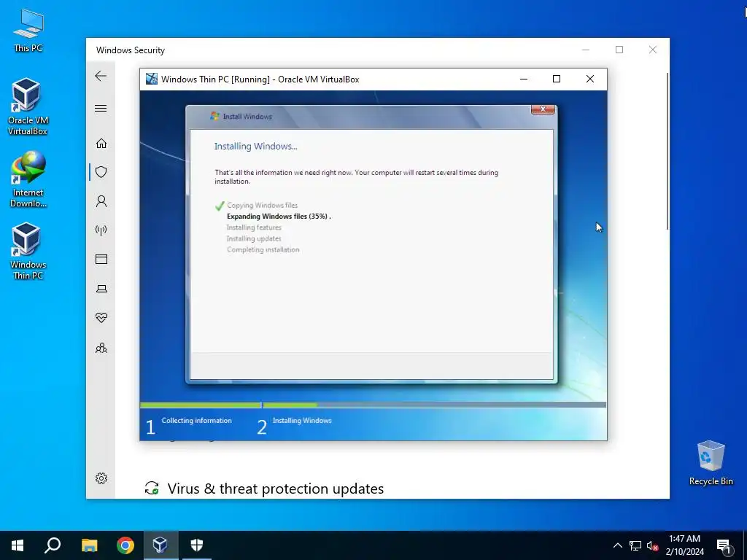The image size is (747, 560).
Task: Click the "Installing Windows..." heading
Action: pos(255,146)
